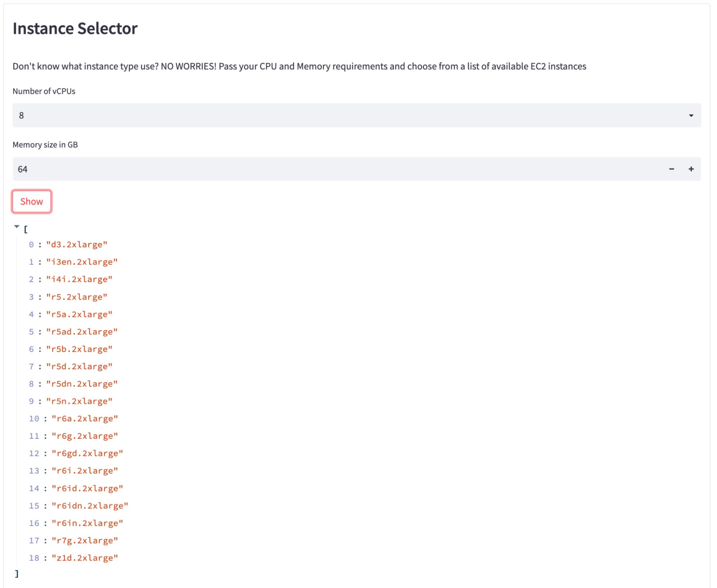This screenshot has width=717, height=588.
Task: Select the "r6gd.2xlarge" instance entry
Action: [x=87, y=454]
